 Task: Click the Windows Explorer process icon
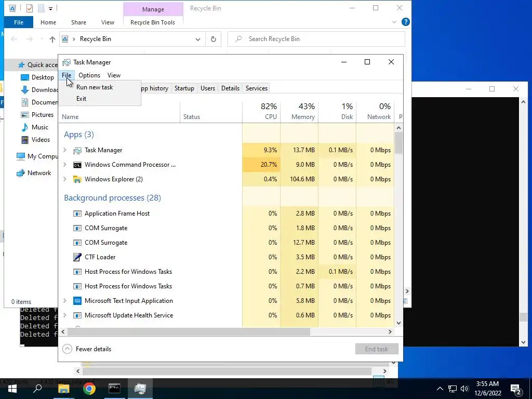(x=77, y=179)
